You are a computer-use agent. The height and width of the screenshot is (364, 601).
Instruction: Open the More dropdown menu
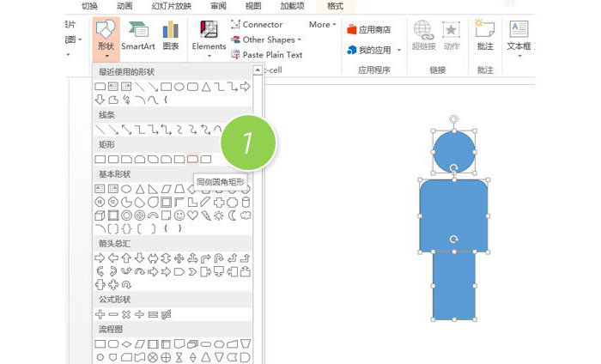tap(322, 25)
